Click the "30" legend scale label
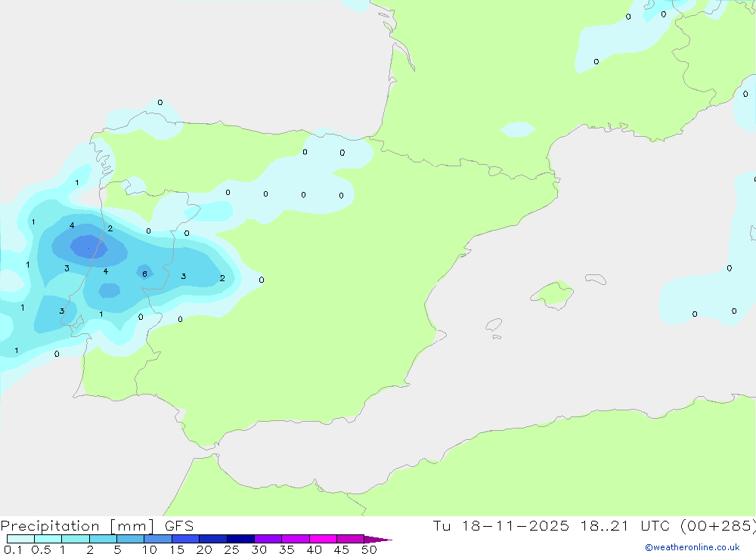 [x=259, y=549]
